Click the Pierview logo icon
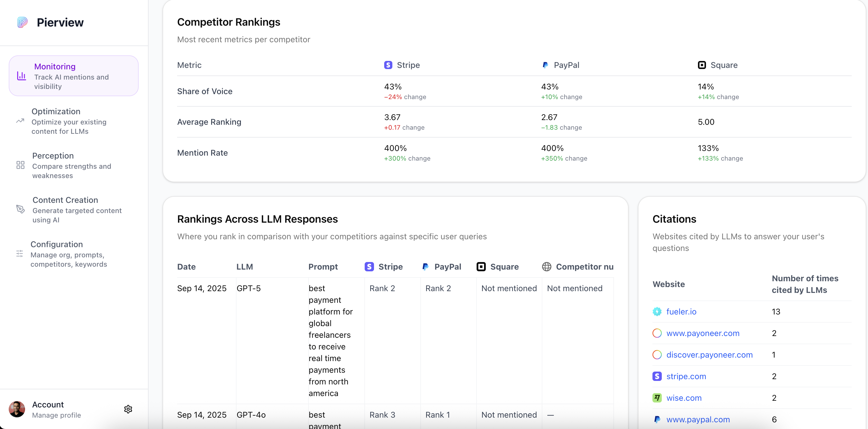Screen dimensions: 868x429 (22, 22)
